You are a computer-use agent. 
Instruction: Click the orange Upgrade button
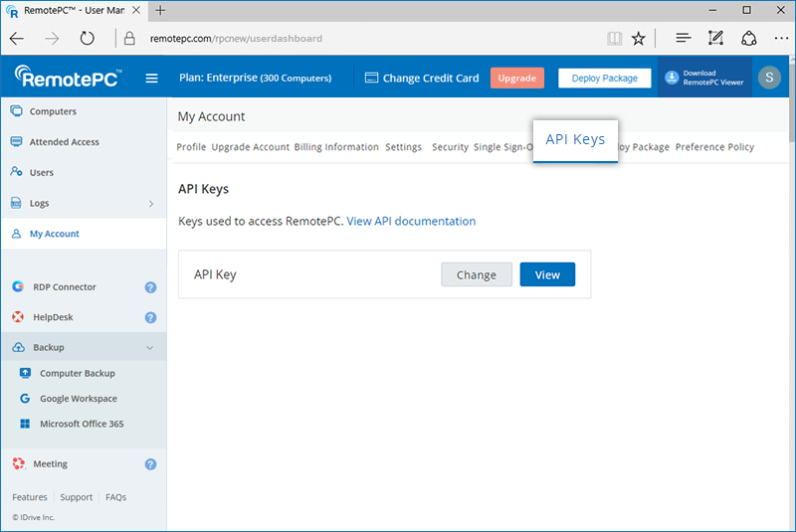tap(516, 79)
